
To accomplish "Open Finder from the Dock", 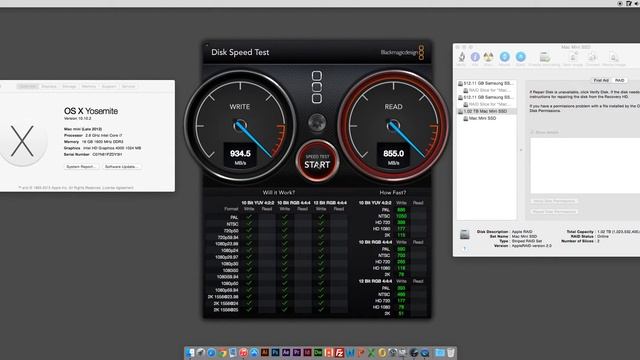I will [x=191, y=353].
